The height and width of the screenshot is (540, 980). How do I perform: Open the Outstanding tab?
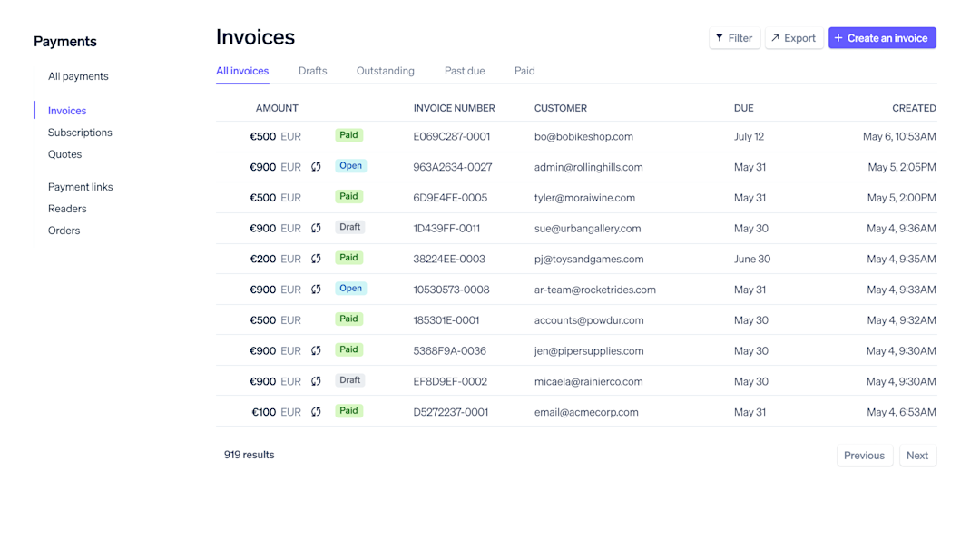[x=385, y=70]
